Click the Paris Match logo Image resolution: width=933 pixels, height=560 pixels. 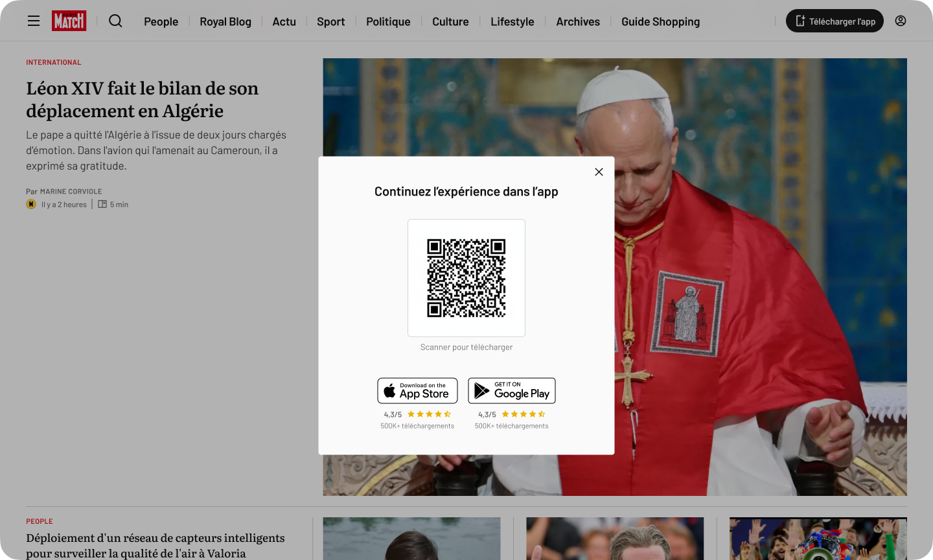pos(69,21)
